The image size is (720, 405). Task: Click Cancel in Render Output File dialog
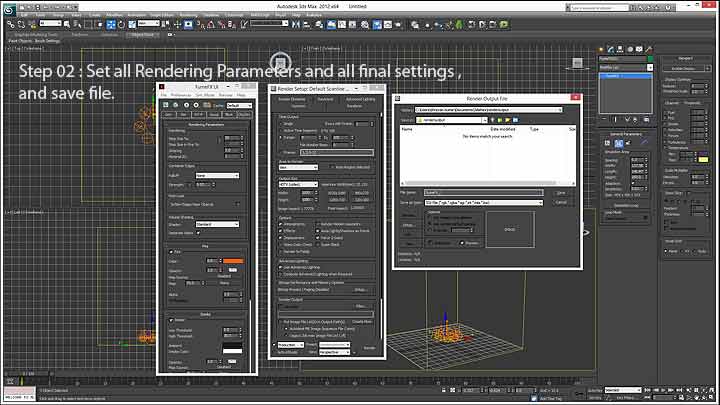(561, 202)
